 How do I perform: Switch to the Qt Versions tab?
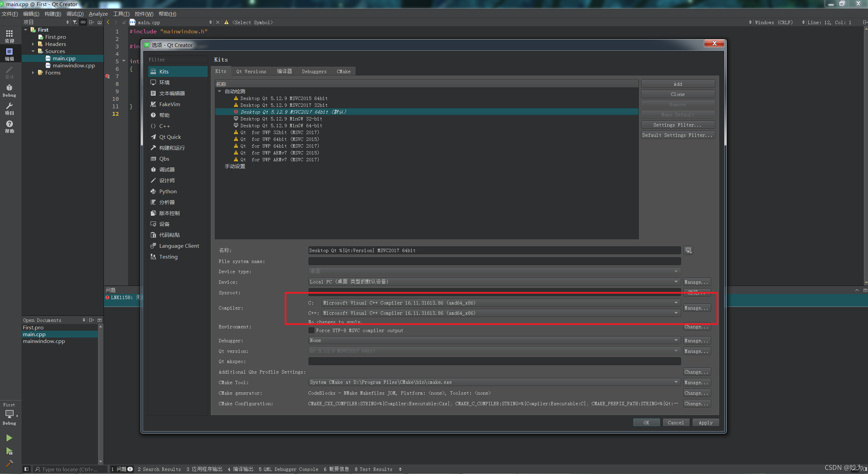click(x=251, y=71)
